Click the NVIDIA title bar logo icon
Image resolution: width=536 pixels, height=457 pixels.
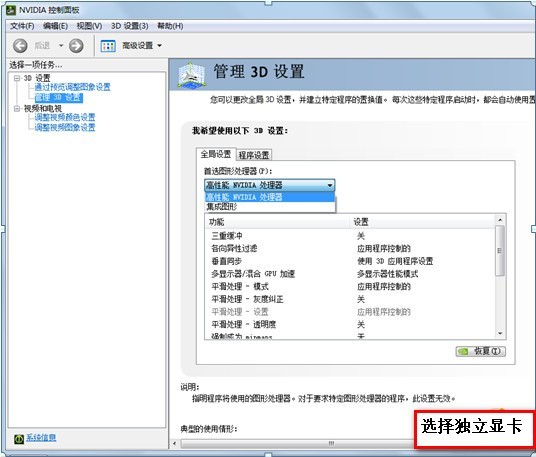11,10
